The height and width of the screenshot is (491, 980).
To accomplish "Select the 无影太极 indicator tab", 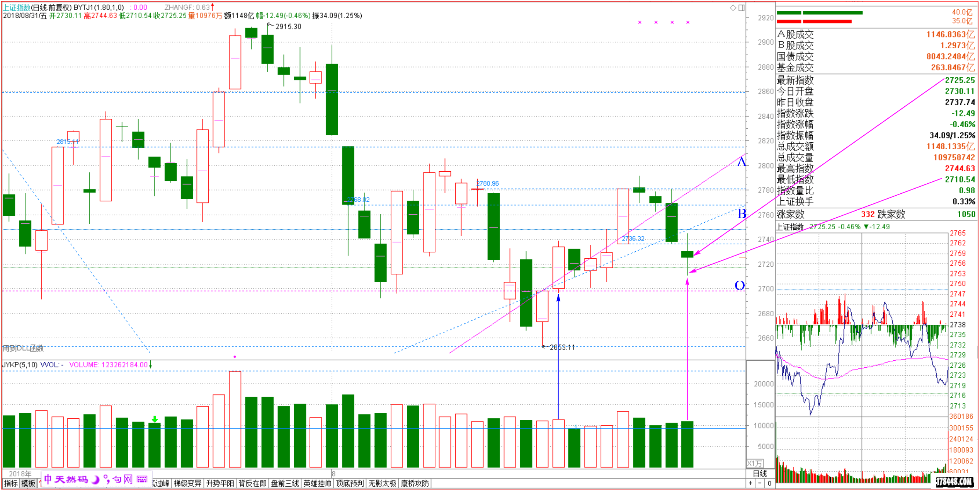I will (382, 483).
